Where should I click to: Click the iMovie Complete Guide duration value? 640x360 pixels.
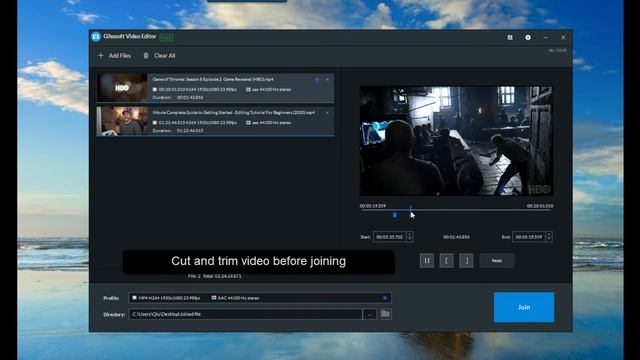(x=190, y=131)
